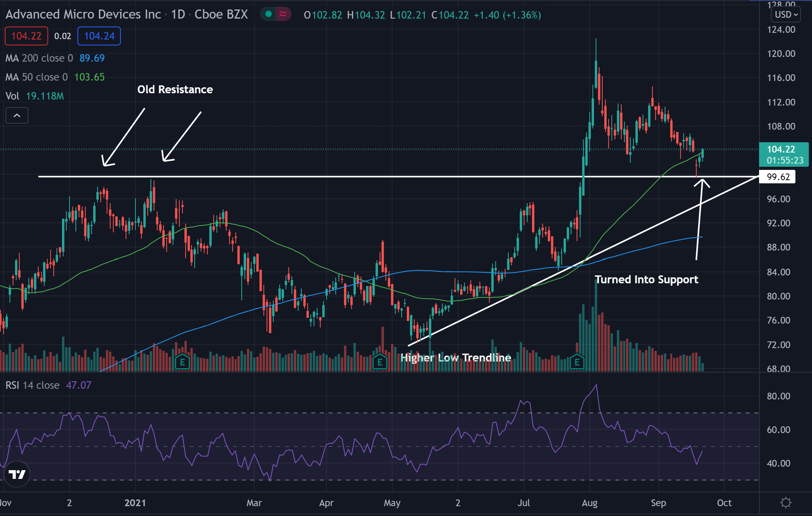The width and height of the screenshot is (812, 516).
Task: Select the Old Resistance text annotation
Action: pos(175,90)
